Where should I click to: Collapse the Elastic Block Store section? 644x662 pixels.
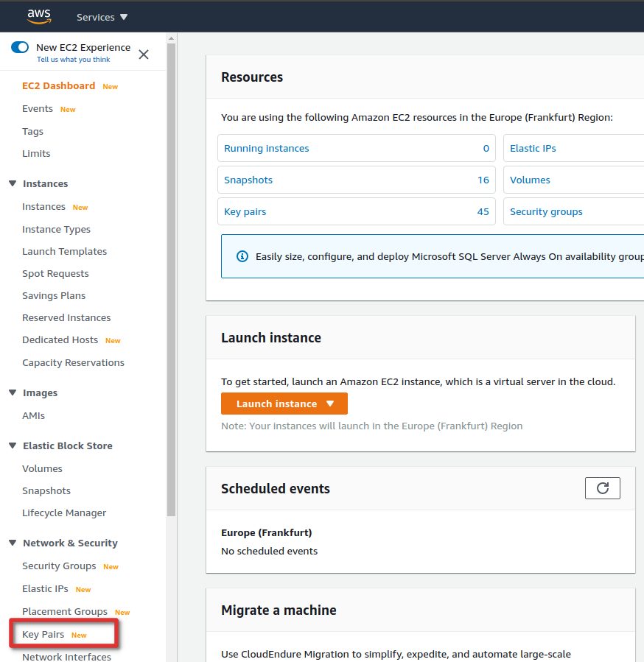pos(13,446)
